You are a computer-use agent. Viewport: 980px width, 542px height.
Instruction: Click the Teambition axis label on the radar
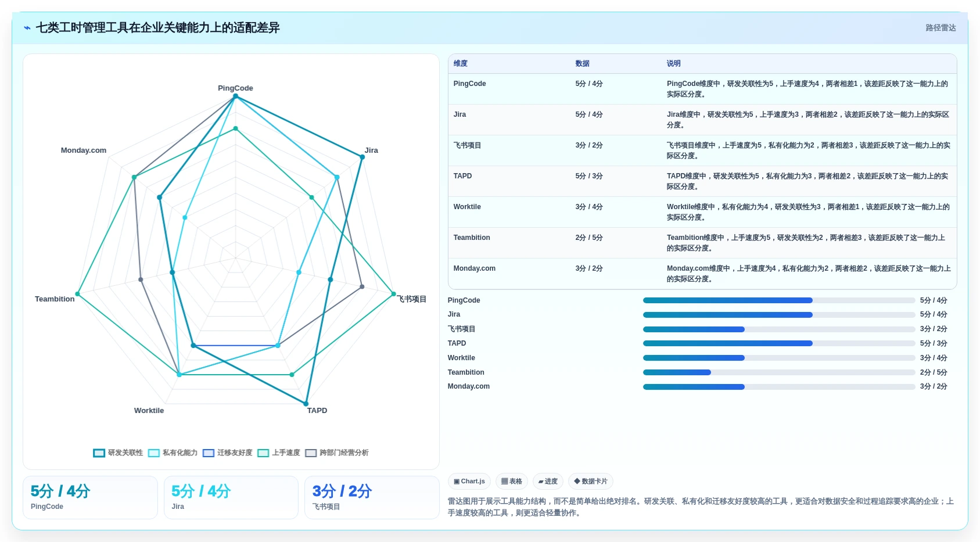(55, 299)
